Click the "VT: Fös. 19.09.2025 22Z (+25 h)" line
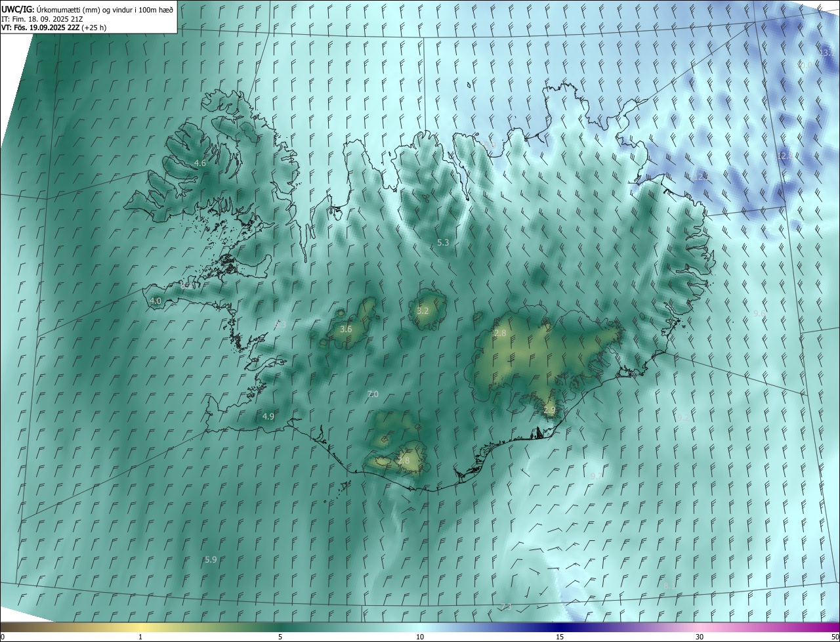This screenshot has height=642, width=840. click(54, 28)
